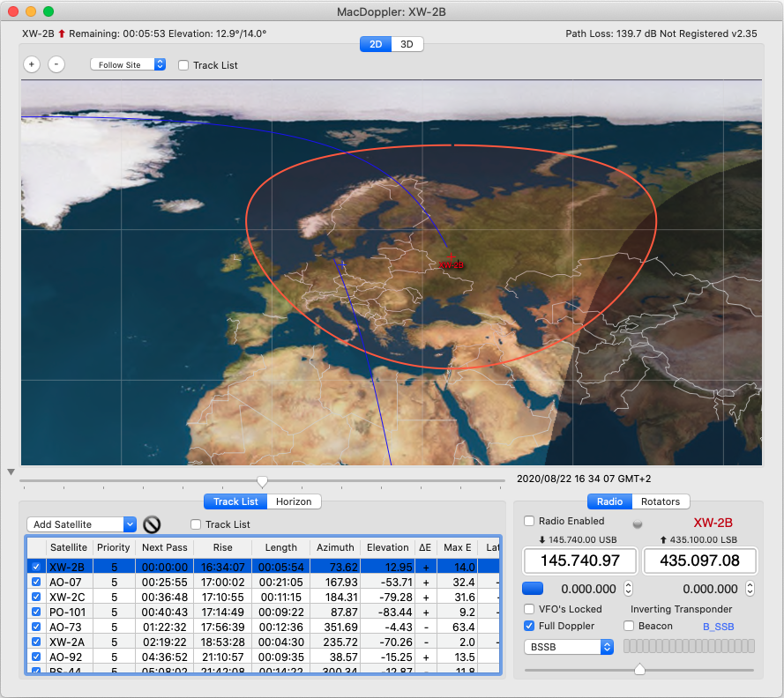Image resolution: width=784 pixels, height=698 pixels.
Task: Sort by the Elevation column header
Action: pos(387,547)
